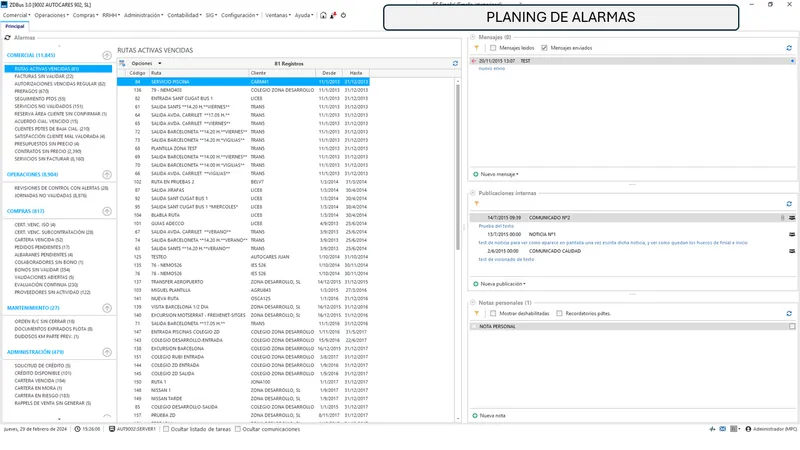Screen dimensions: 800x450
Task: Click the grid settings icon beside Opciones
Action: [122, 63]
